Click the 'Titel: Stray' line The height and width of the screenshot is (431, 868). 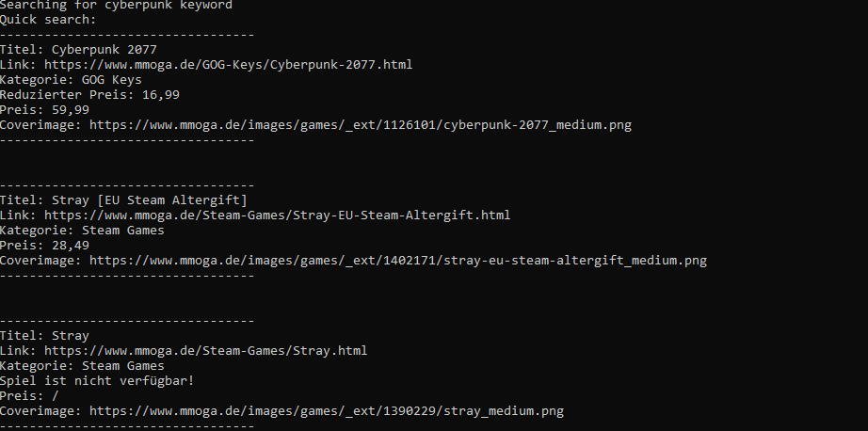click(x=44, y=336)
